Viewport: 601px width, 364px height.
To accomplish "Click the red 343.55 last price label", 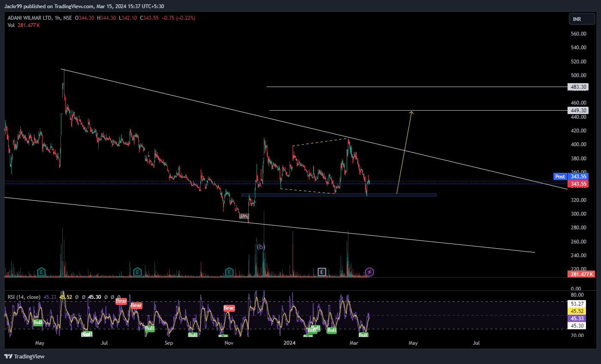I will click(578, 184).
